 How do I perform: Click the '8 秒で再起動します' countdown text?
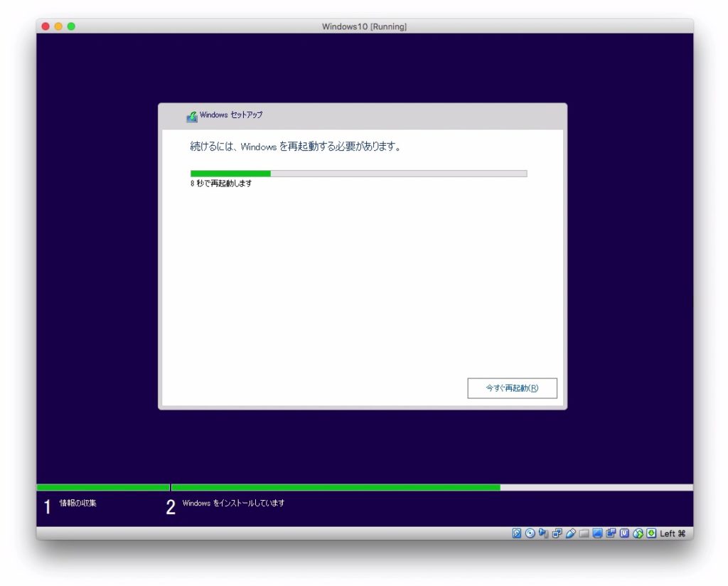(x=221, y=183)
